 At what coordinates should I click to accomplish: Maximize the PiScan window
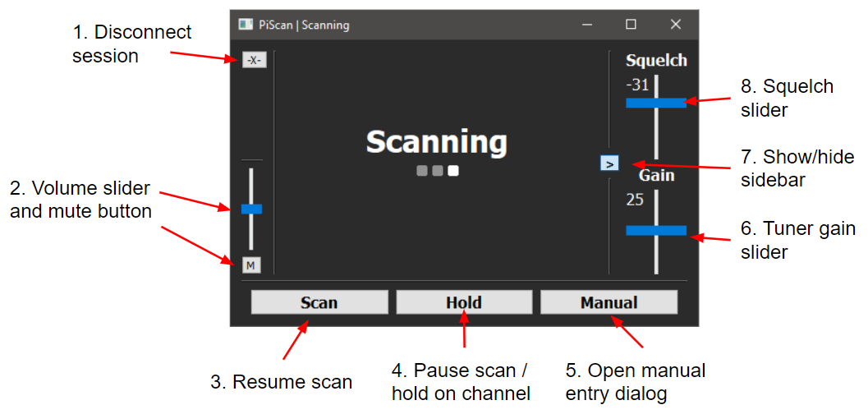pyautogui.click(x=631, y=25)
